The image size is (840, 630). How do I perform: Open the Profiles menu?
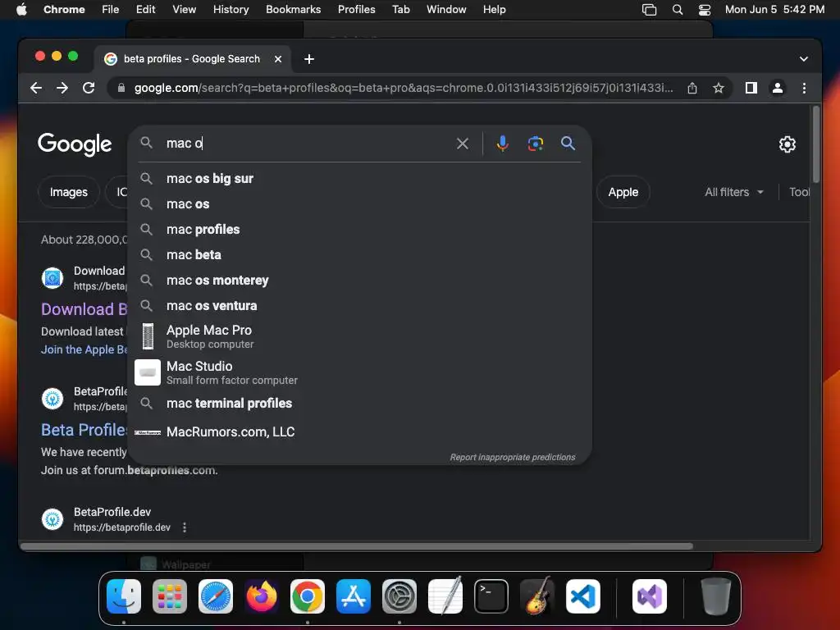356,10
